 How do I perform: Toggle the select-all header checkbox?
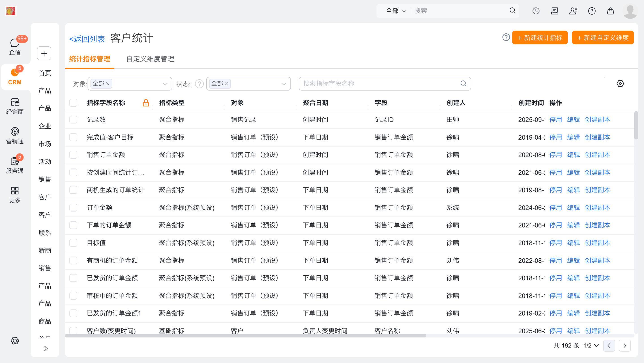pos(73,103)
